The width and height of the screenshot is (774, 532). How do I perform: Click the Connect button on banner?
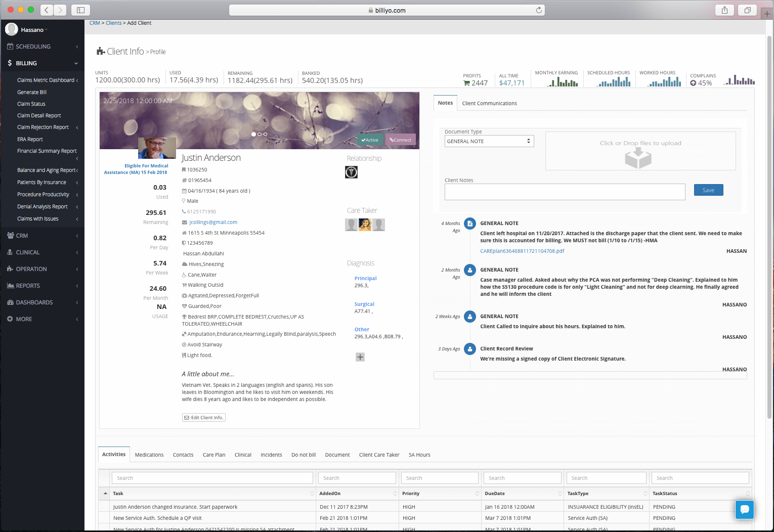tap(401, 140)
